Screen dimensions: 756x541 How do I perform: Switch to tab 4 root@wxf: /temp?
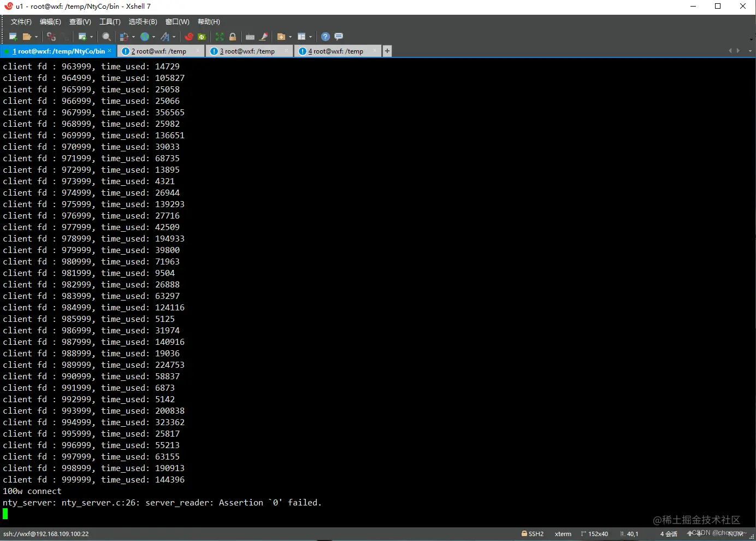pos(338,51)
